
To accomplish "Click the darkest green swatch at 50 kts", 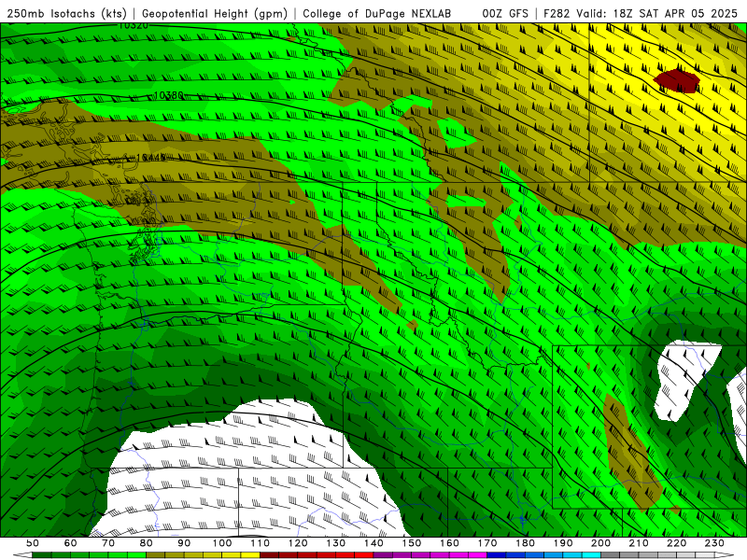I will point(41,555).
